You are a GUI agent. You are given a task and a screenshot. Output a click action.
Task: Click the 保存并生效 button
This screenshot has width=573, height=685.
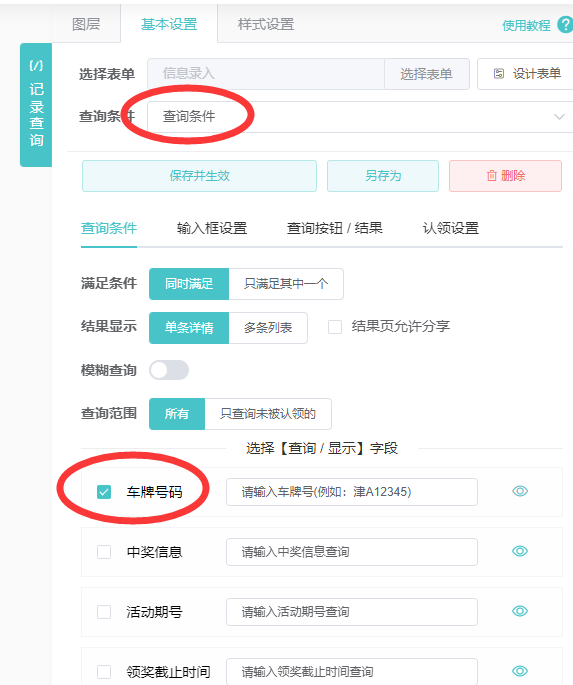[x=199, y=176]
